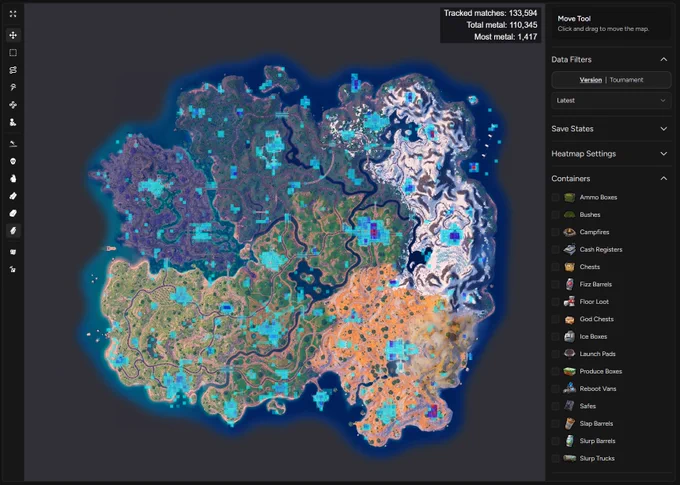Select the hand icon in left toolbar
The image size is (680, 485).
13,178
